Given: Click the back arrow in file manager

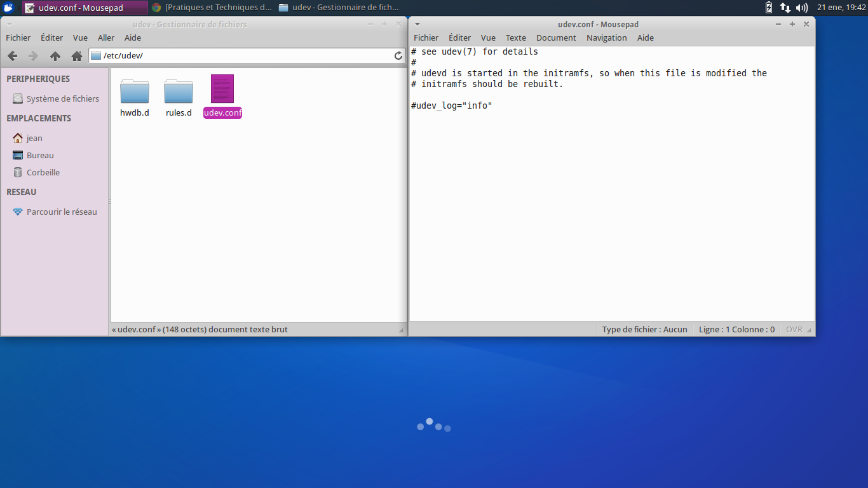Looking at the screenshot, I should click(12, 56).
